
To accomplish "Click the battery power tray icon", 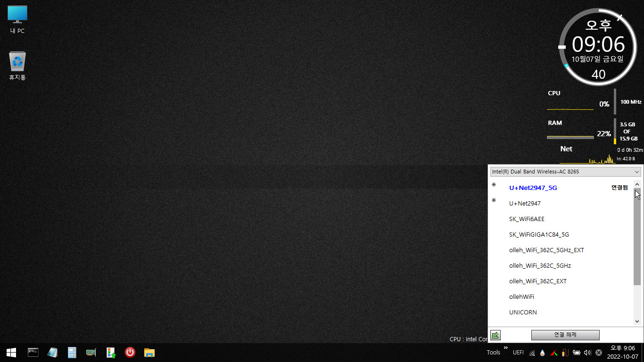I will pyautogui.click(x=576, y=353).
